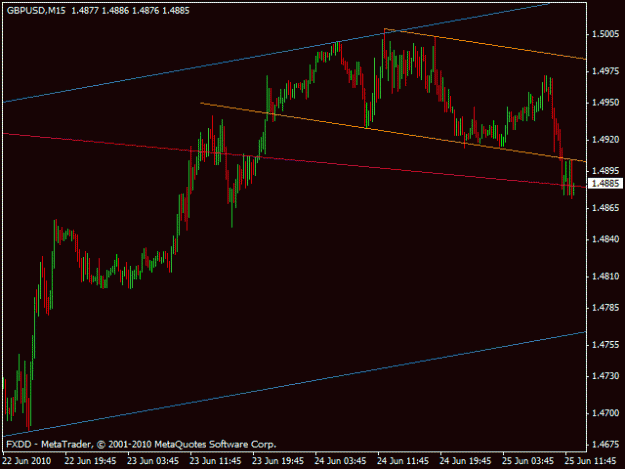
Task: Click the GBPUSD,M15 symbol label
Action: click(x=36, y=11)
